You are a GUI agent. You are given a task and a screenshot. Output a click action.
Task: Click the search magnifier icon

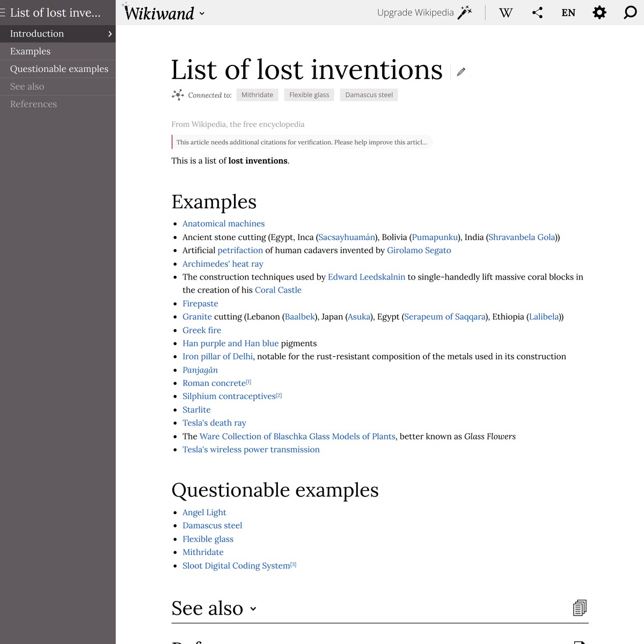pos(630,13)
